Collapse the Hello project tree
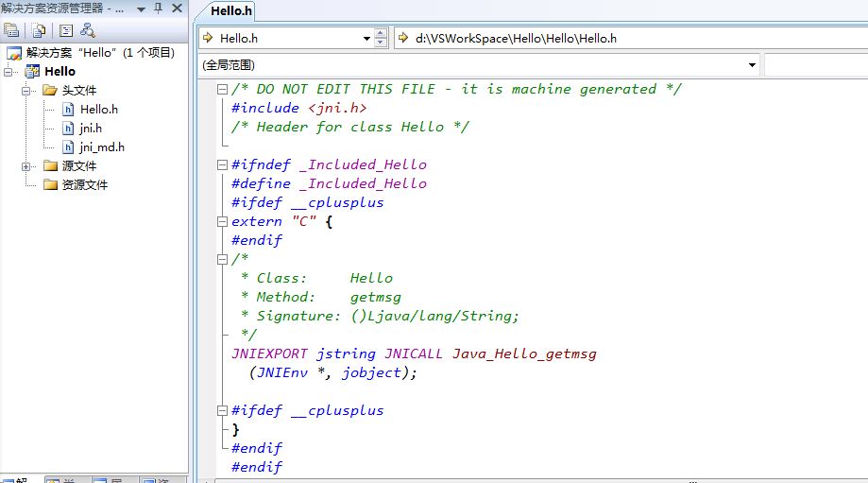The height and width of the screenshot is (483, 868). 9,72
